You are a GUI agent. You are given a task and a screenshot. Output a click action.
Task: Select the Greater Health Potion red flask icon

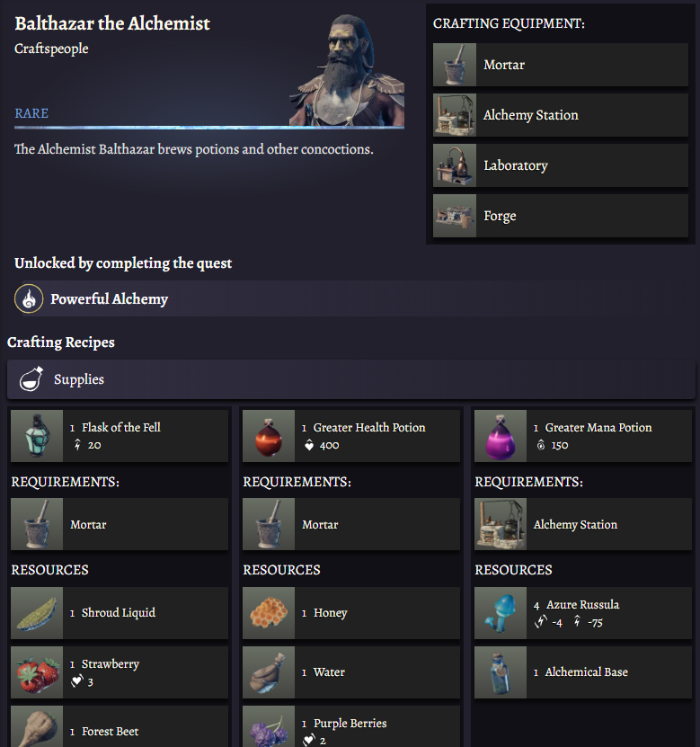[269, 435]
